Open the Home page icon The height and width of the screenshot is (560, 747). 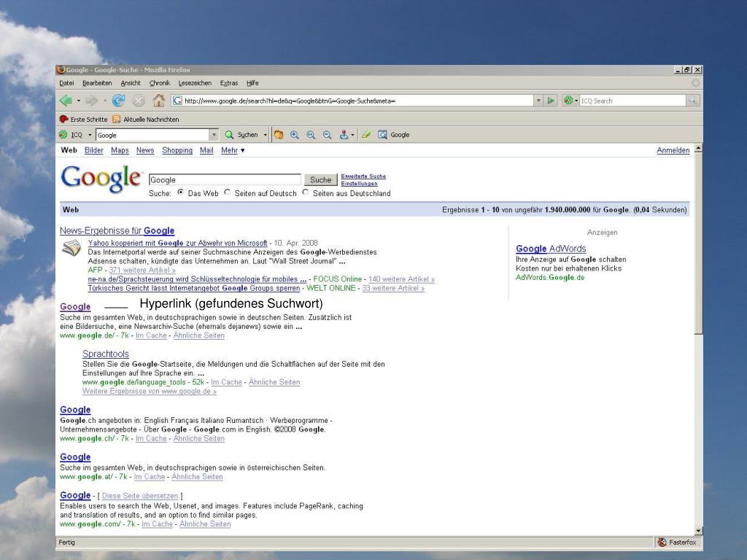(158, 101)
